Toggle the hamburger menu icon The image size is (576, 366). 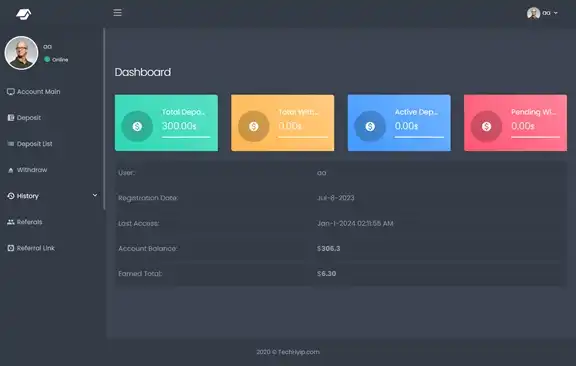118,13
